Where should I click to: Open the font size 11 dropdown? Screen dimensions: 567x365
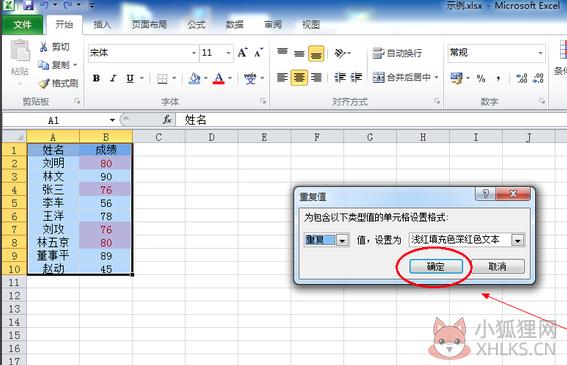229,53
